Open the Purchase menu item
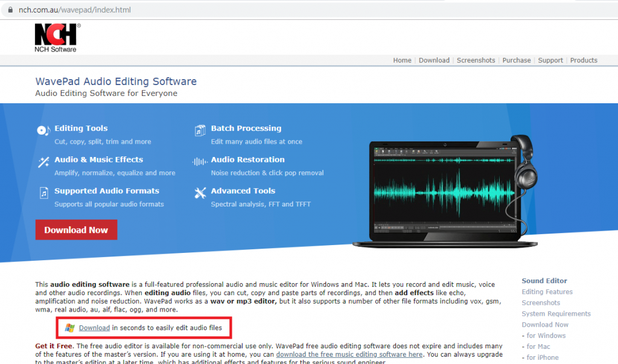Screen dimensions: 618x364 pyautogui.click(x=517, y=60)
